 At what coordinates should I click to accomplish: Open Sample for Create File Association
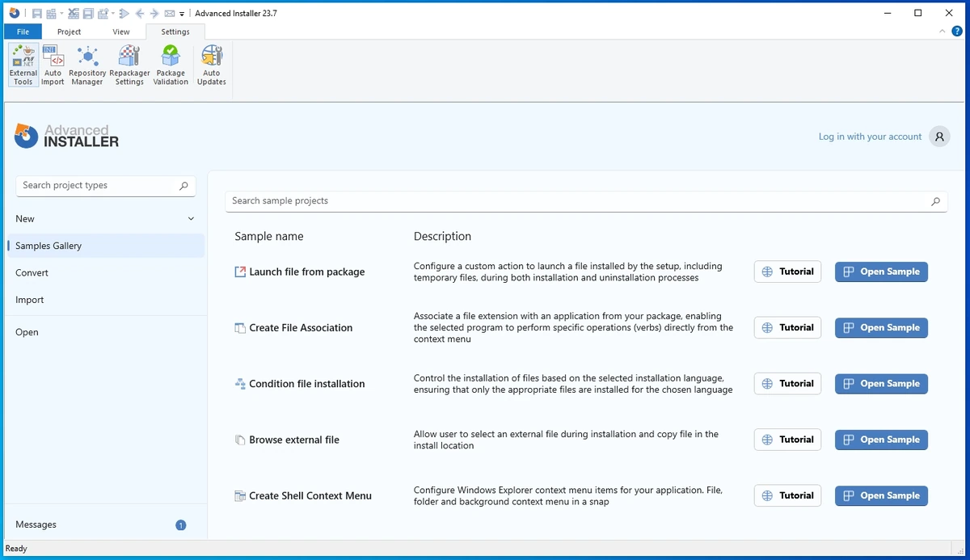point(881,328)
